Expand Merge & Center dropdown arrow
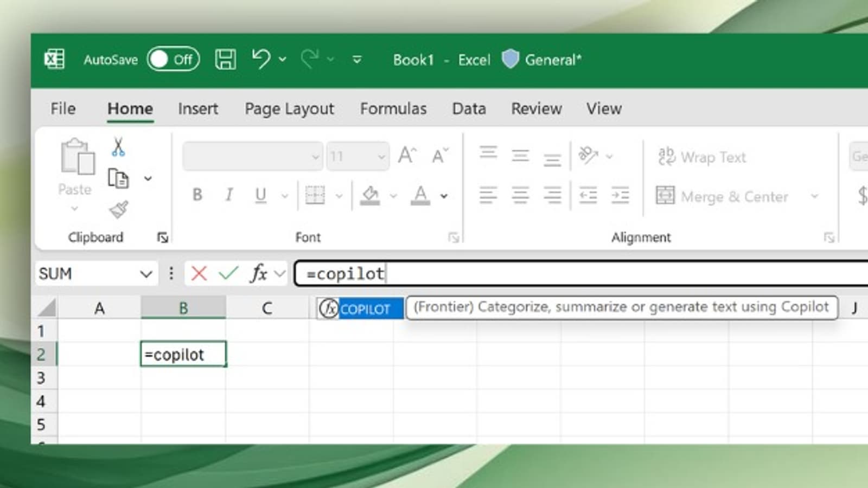Screen dimensions: 868x488 [814, 196]
